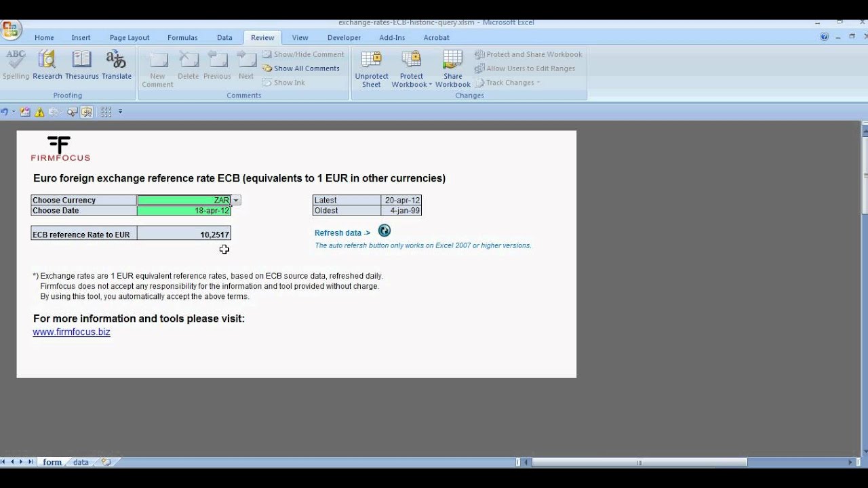This screenshot has height=488, width=868.
Task: Click the Excel Help question mark
Action: (x=825, y=37)
